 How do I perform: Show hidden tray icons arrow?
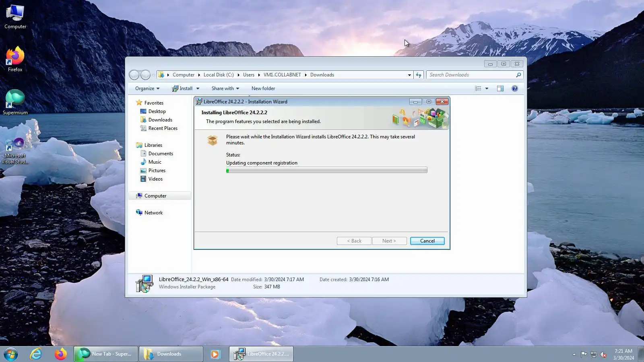(x=574, y=354)
